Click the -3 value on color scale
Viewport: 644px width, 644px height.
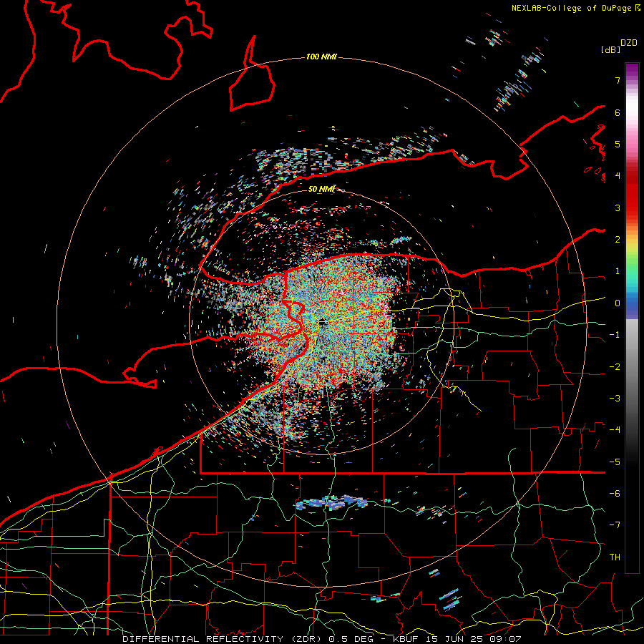tap(615, 399)
